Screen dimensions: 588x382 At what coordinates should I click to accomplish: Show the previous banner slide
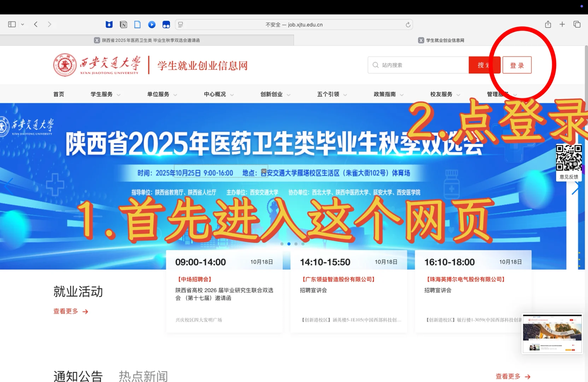coord(8,186)
